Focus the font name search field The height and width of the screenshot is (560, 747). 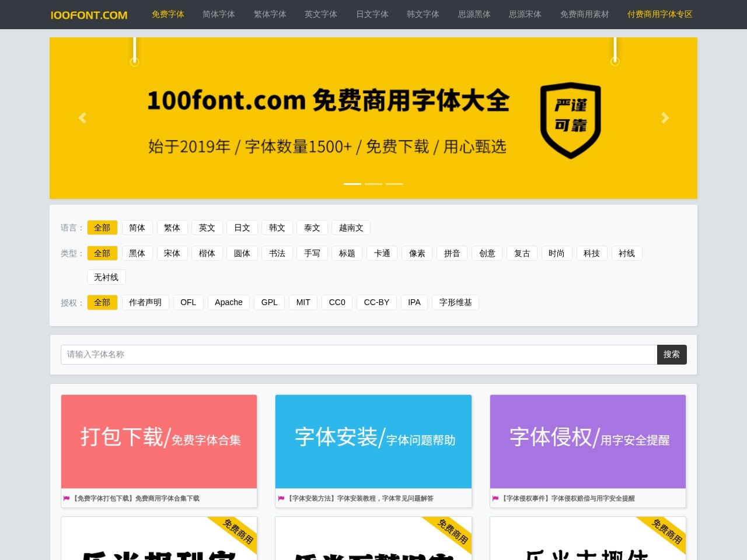click(359, 355)
